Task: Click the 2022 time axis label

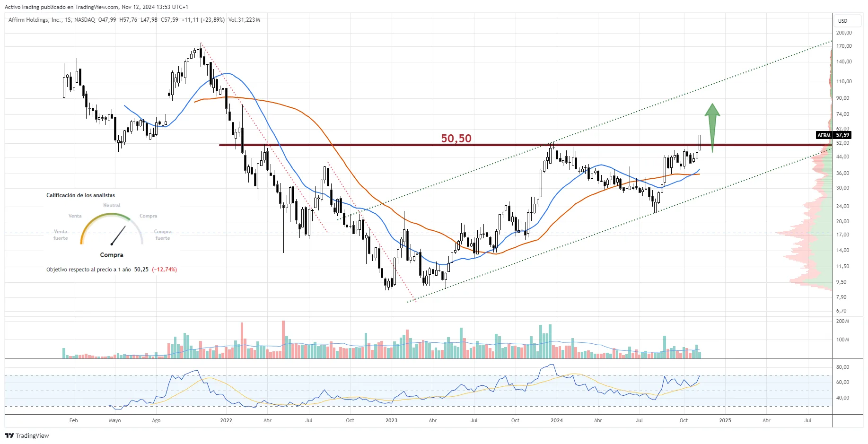Action: click(x=226, y=420)
